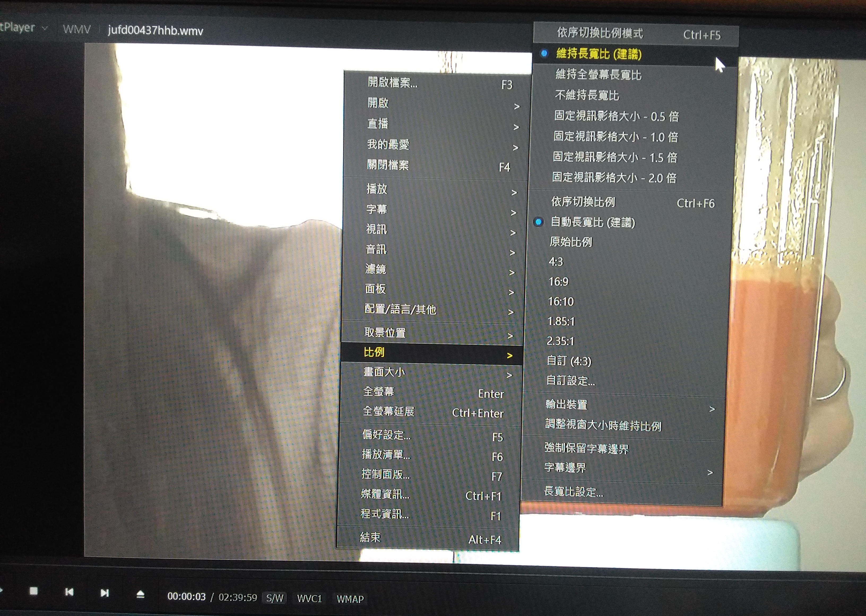Open 播放清單... F6

click(429, 455)
